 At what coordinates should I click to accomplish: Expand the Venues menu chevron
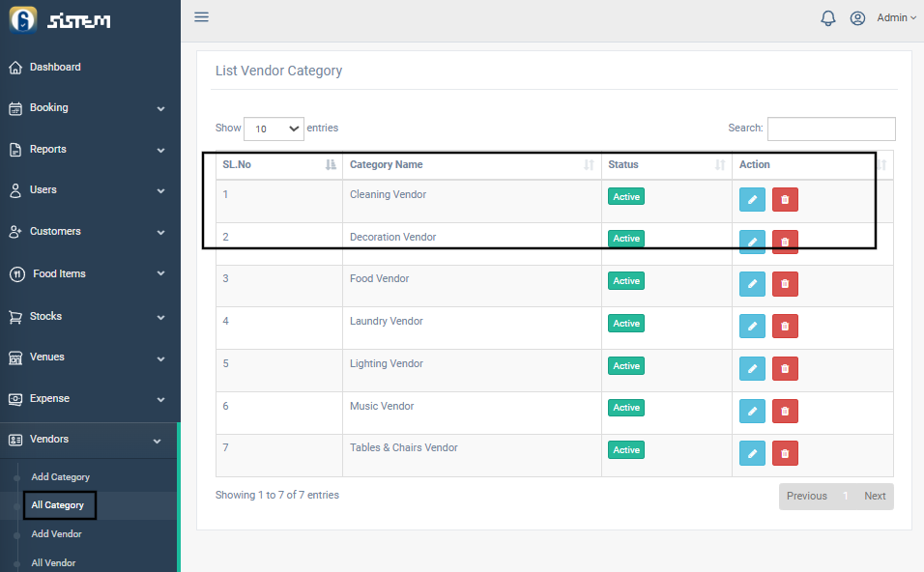(x=160, y=358)
